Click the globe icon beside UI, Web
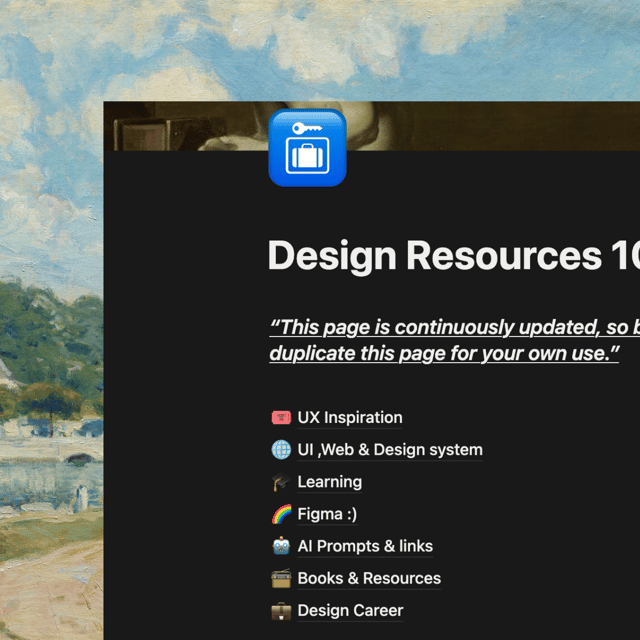Image resolution: width=640 pixels, height=640 pixels. click(x=281, y=450)
